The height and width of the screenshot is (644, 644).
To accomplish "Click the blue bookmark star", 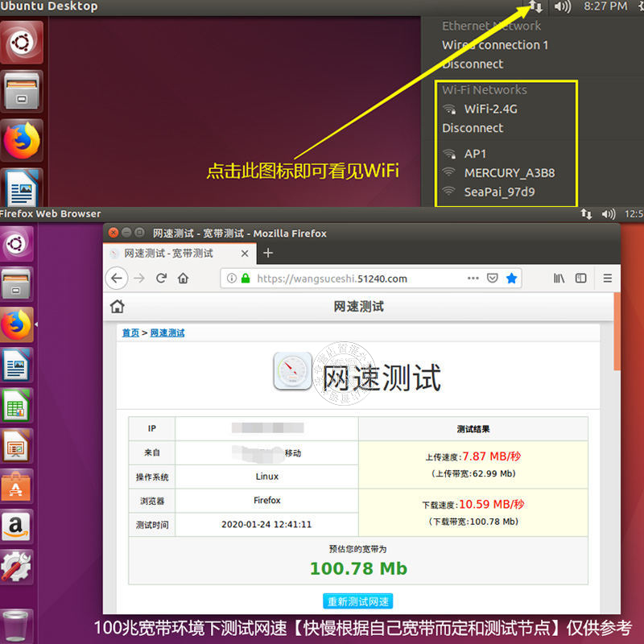I will click(511, 279).
